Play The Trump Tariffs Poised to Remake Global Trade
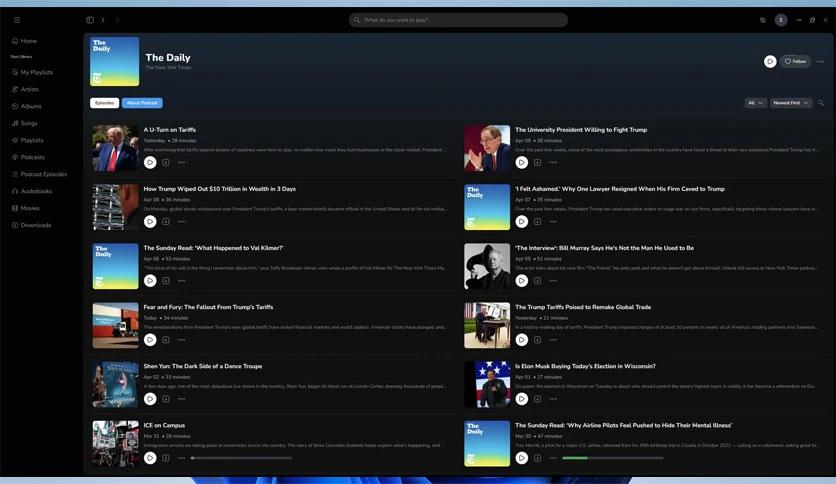This screenshot has width=836, height=484. (522, 340)
